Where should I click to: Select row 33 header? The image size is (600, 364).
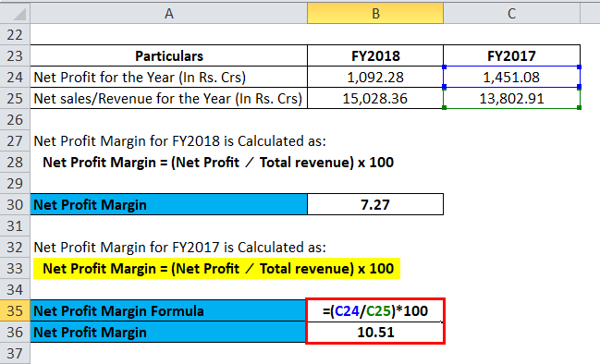coord(15,268)
